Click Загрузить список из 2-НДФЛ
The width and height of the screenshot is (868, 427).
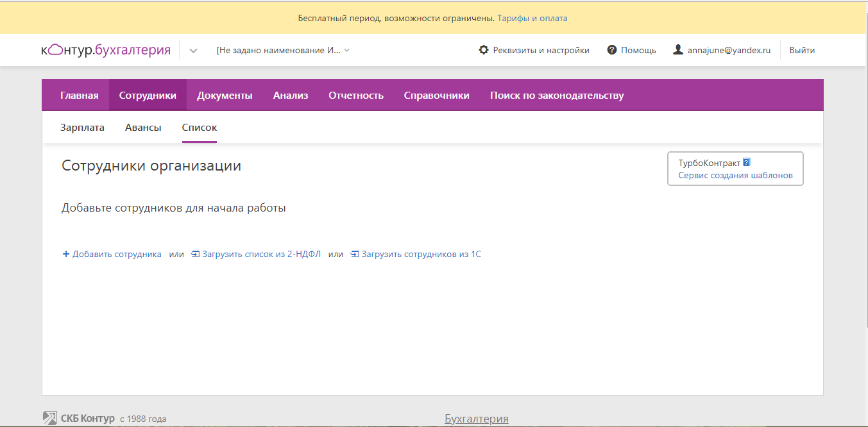[261, 254]
